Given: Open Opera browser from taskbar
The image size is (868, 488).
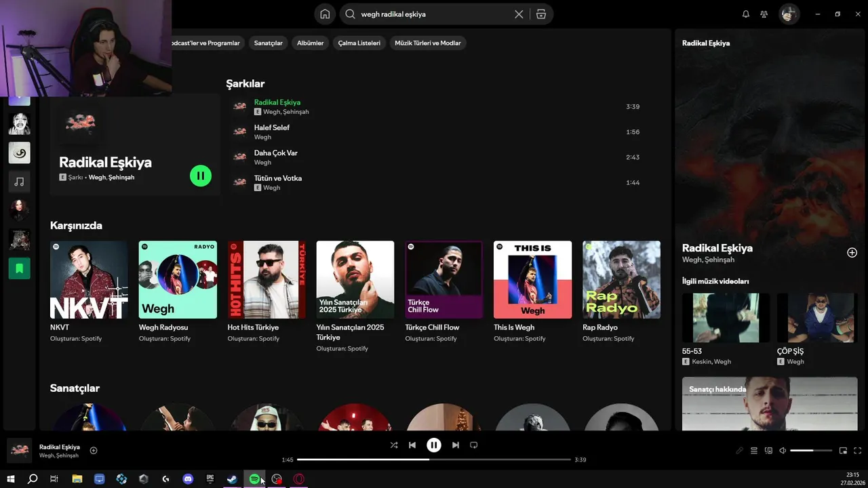Looking at the screenshot, I should tap(298, 479).
